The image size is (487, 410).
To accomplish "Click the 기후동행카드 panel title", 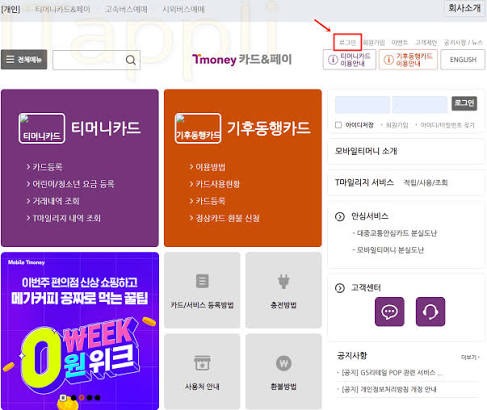I will (x=269, y=128).
